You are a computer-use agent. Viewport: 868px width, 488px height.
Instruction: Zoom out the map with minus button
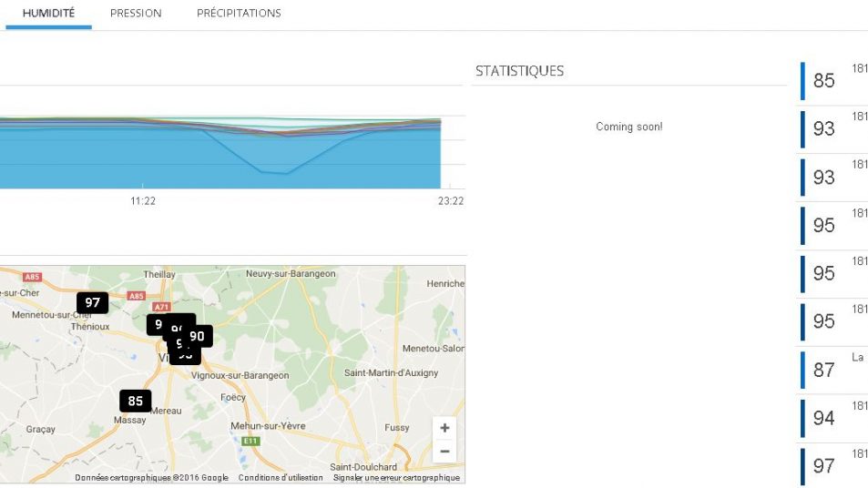tap(444, 451)
